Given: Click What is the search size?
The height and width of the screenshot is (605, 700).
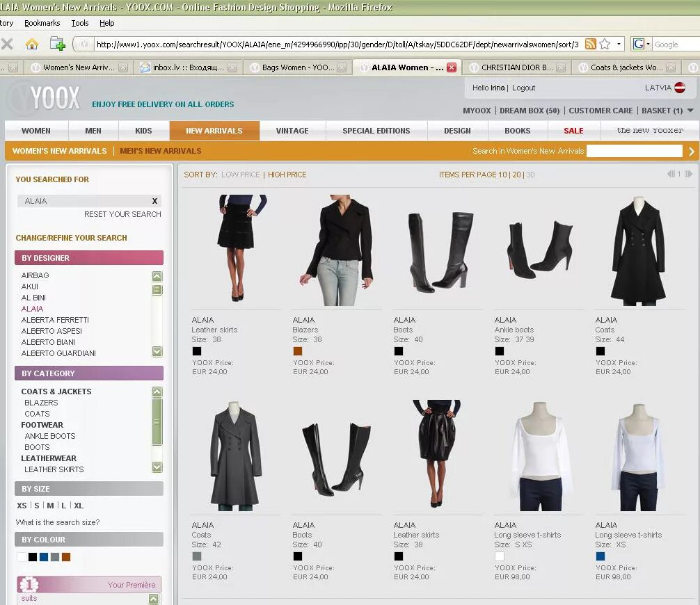Looking at the screenshot, I should coord(58,522).
